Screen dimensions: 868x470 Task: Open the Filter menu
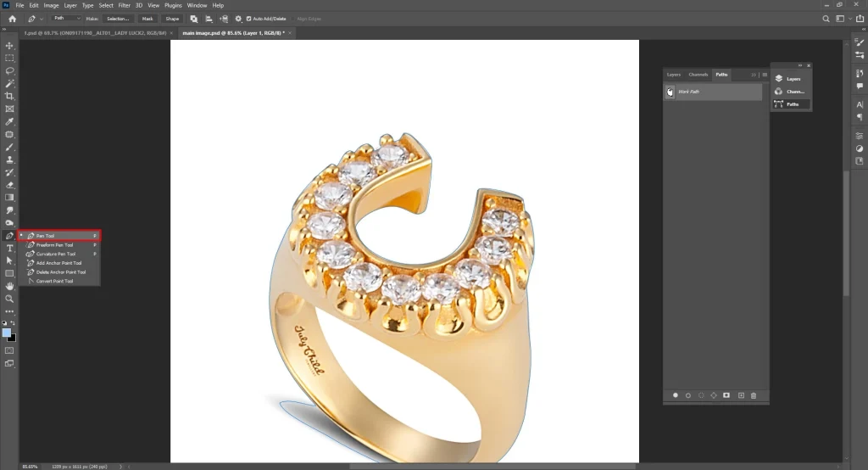pyautogui.click(x=124, y=5)
